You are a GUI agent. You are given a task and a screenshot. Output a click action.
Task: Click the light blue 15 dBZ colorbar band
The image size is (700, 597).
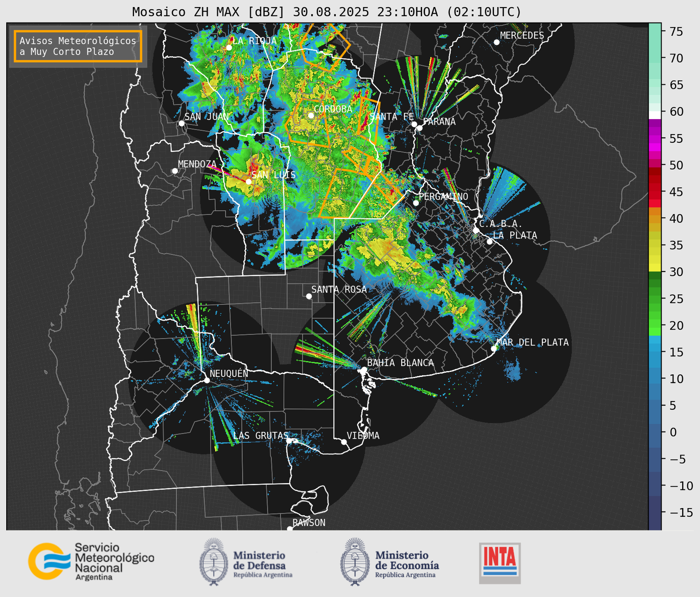(x=654, y=352)
